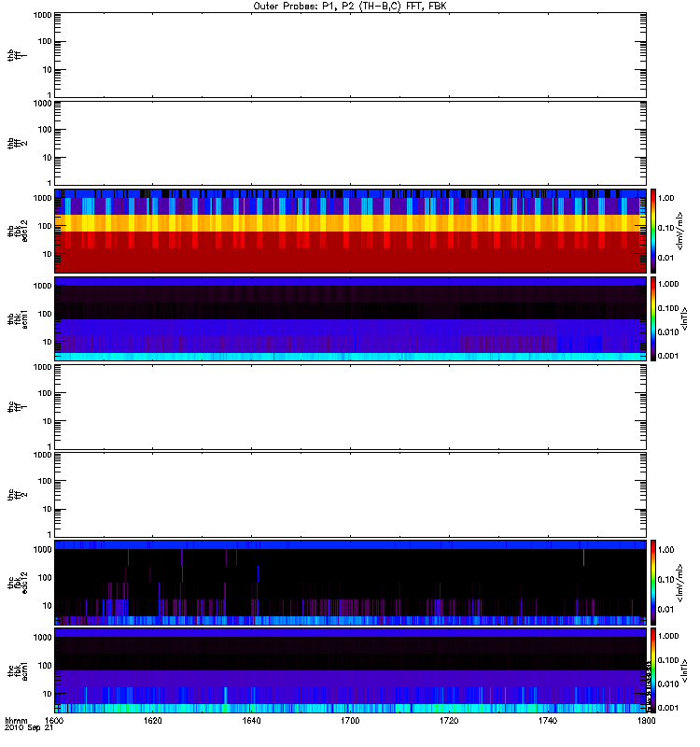Click the thb fbk scm1 color scale bar
The height and width of the screenshot is (747, 700).
pos(653,319)
